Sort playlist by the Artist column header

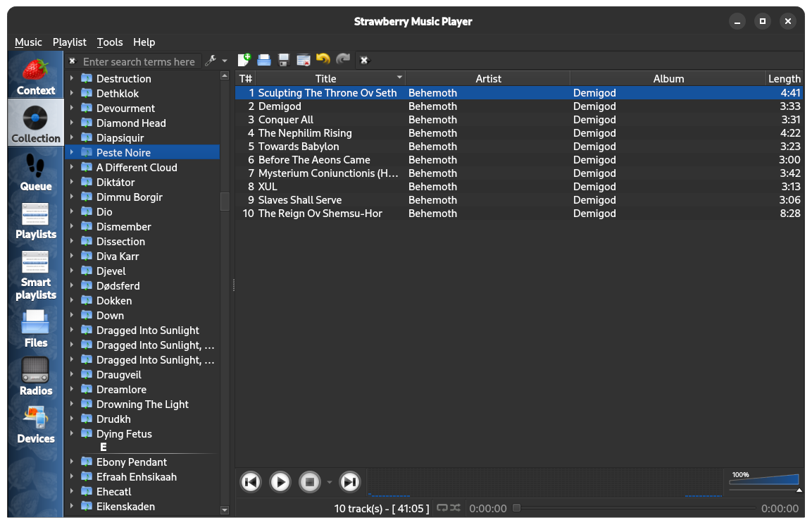[x=488, y=79]
